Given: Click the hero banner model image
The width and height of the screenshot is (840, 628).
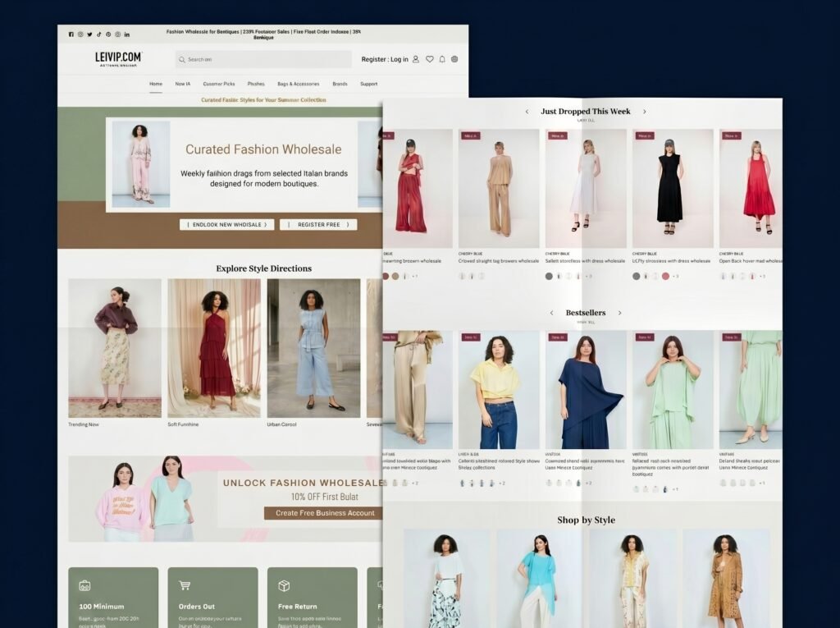Looking at the screenshot, I should (141, 164).
